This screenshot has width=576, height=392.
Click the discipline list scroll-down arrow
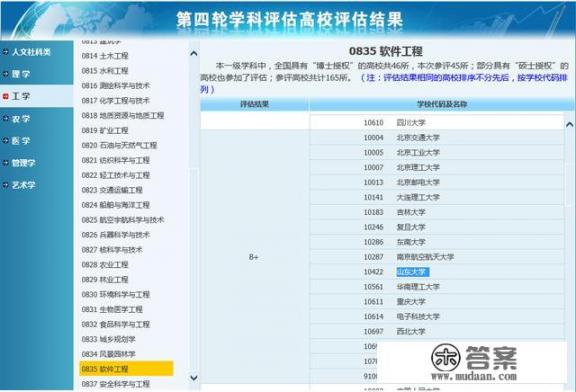pos(194,377)
